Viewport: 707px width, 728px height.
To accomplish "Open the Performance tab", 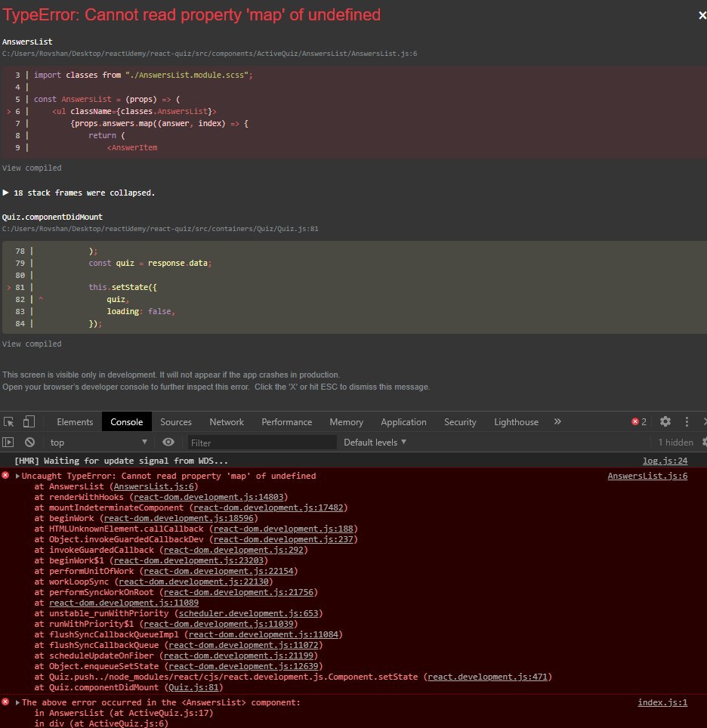I will click(286, 421).
